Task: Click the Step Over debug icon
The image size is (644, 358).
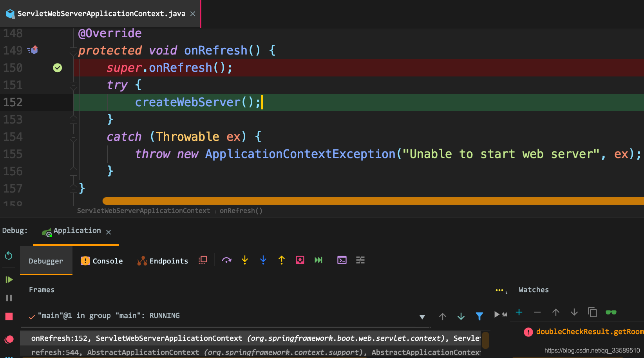Action: (x=226, y=260)
